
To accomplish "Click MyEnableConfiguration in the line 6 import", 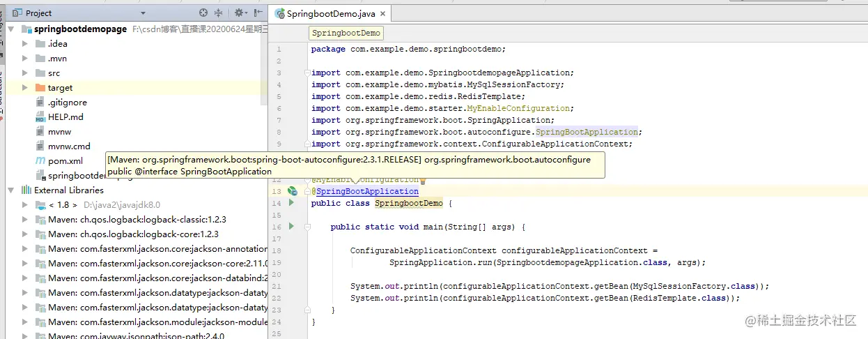I will point(518,108).
